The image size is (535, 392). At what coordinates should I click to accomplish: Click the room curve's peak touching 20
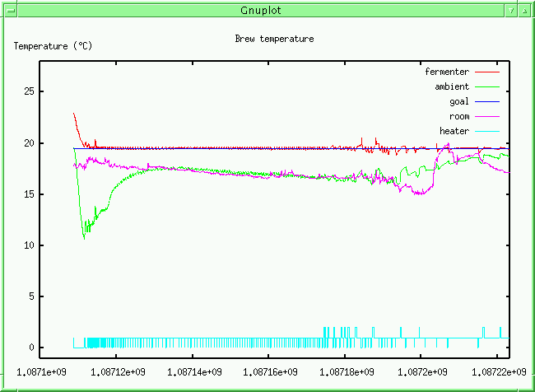pyautogui.click(x=448, y=143)
